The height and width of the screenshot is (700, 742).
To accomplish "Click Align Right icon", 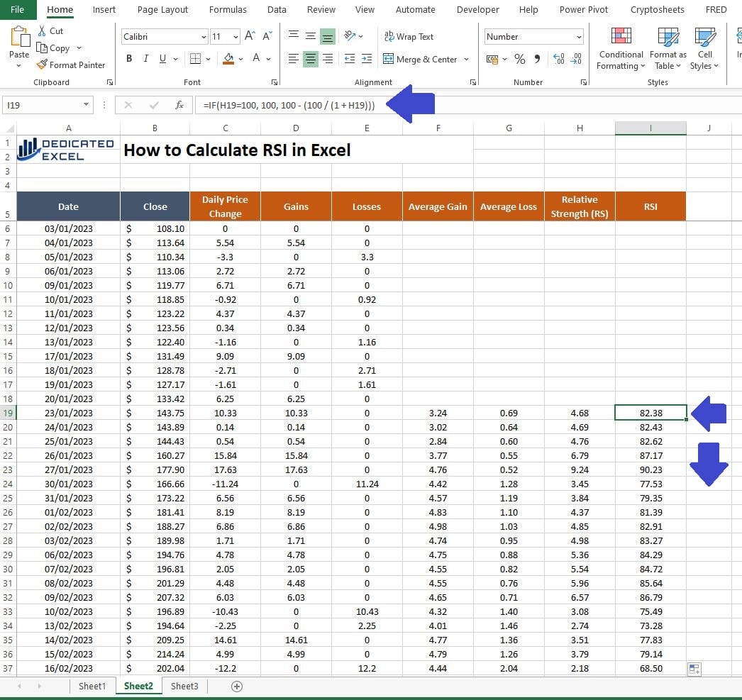I will (328, 59).
